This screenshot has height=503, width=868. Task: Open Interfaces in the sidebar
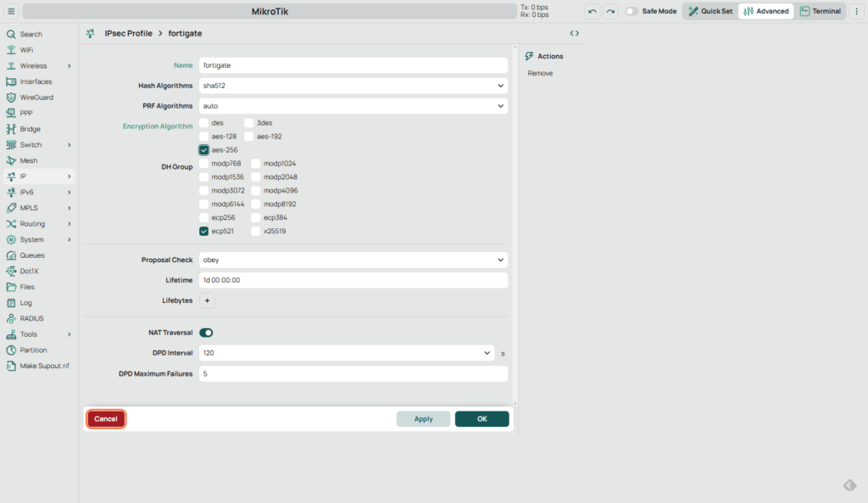click(x=37, y=81)
